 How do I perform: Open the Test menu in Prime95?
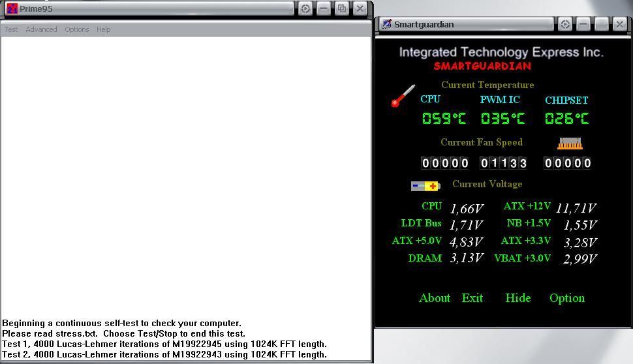click(11, 29)
